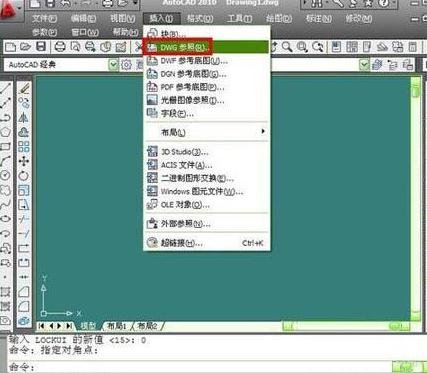Select the Line draw tool
Screen dimensions: 427x373
(5, 88)
